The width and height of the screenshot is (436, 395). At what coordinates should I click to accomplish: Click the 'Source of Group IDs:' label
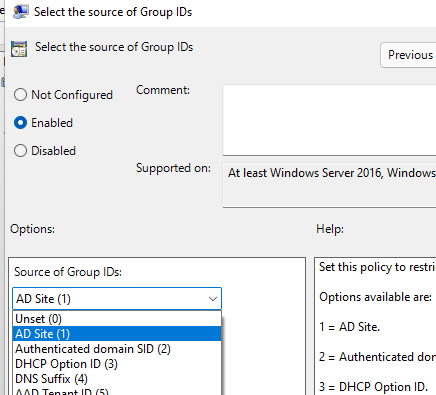click(68, 272)
